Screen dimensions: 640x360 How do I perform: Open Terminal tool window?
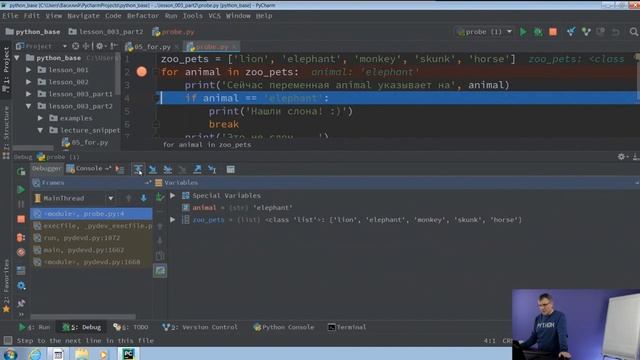click(x=347, y=327)
